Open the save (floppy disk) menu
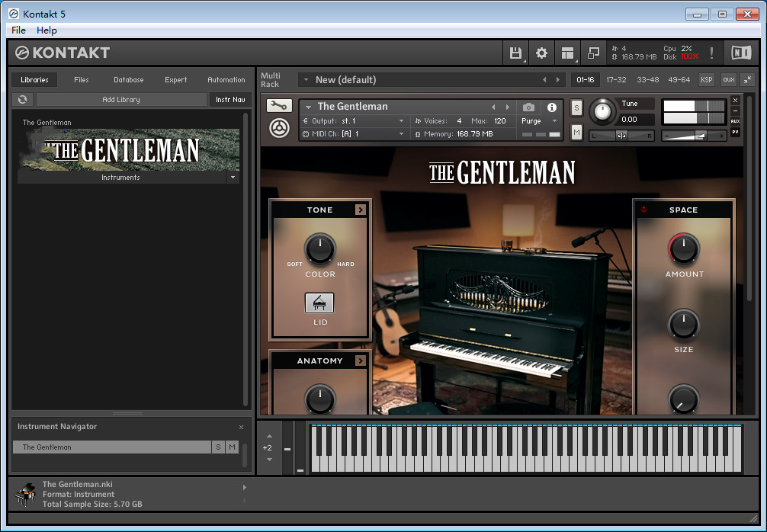The width and height of the screenshot is (767, 532). click(515, 53)
